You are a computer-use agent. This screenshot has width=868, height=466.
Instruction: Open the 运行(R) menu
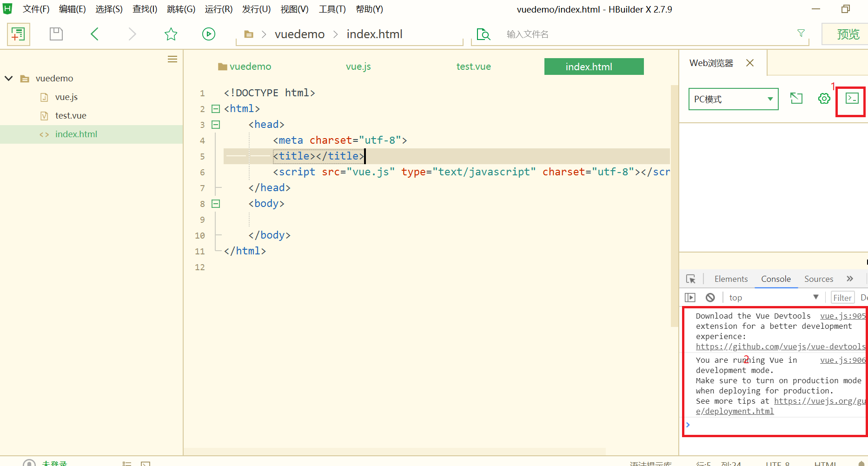[x=218, y=9]
